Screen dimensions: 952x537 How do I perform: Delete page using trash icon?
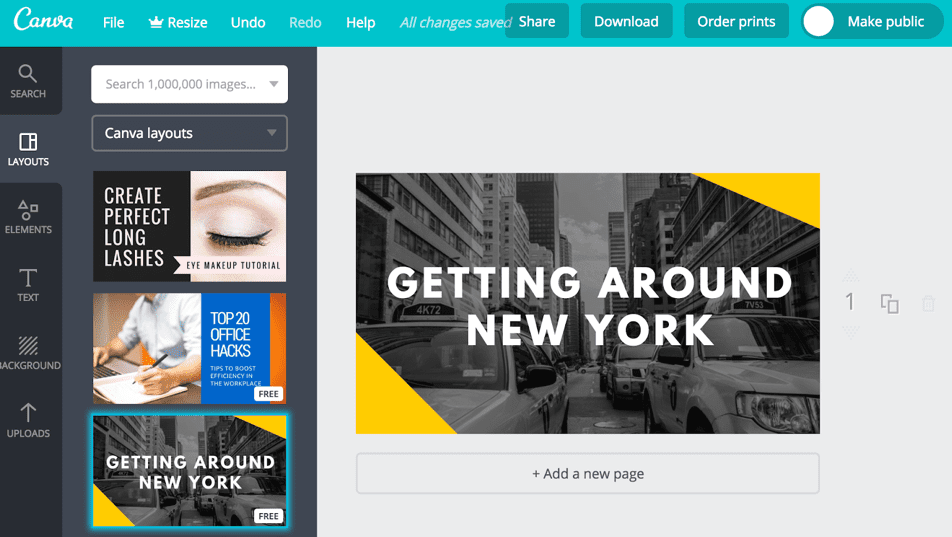tap(928, 303)
